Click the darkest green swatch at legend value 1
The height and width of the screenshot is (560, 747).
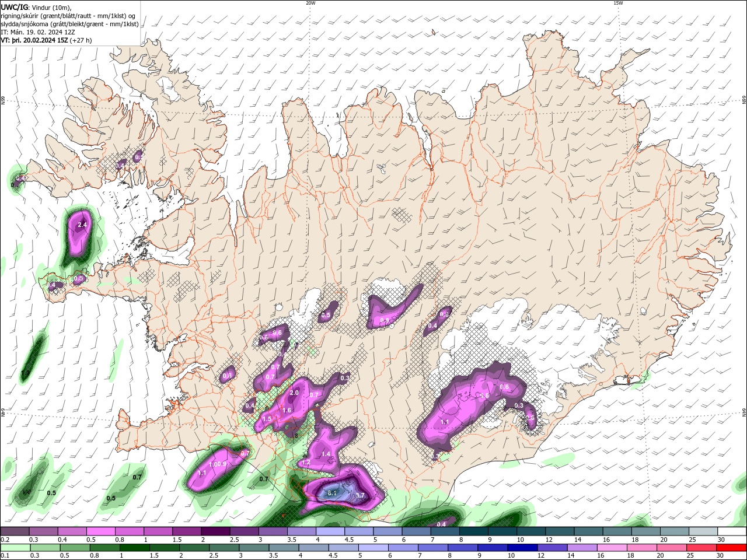(x=134, y=548)
